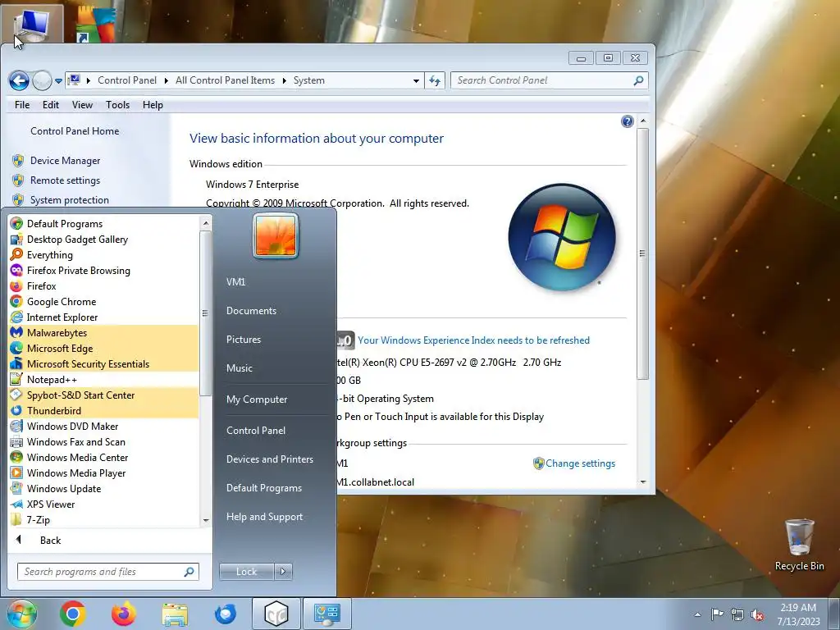The width and height of the screenshot is (840, 630).
Task: Click the Control Panel help icon
Action: pyautogui.click(x=627, y=121)
